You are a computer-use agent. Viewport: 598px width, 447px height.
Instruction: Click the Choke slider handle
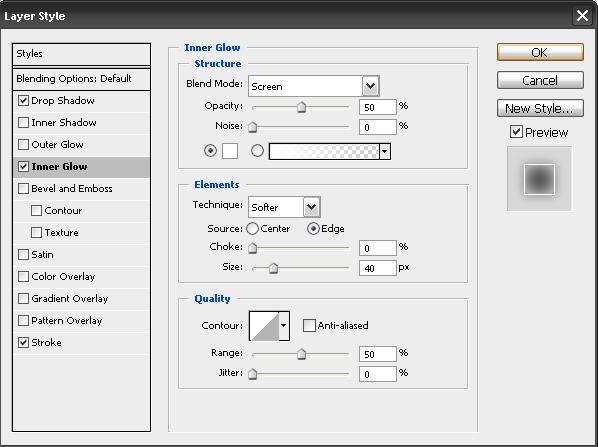tap(252, 248)
